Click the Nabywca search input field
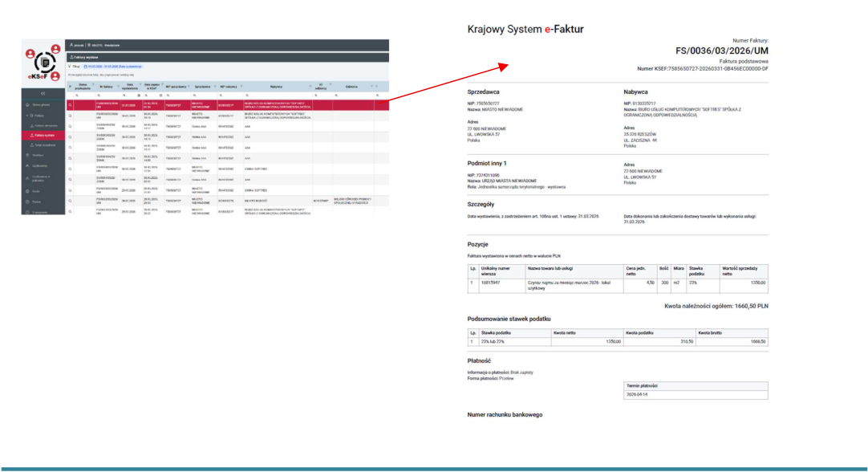 pos(278,96)
